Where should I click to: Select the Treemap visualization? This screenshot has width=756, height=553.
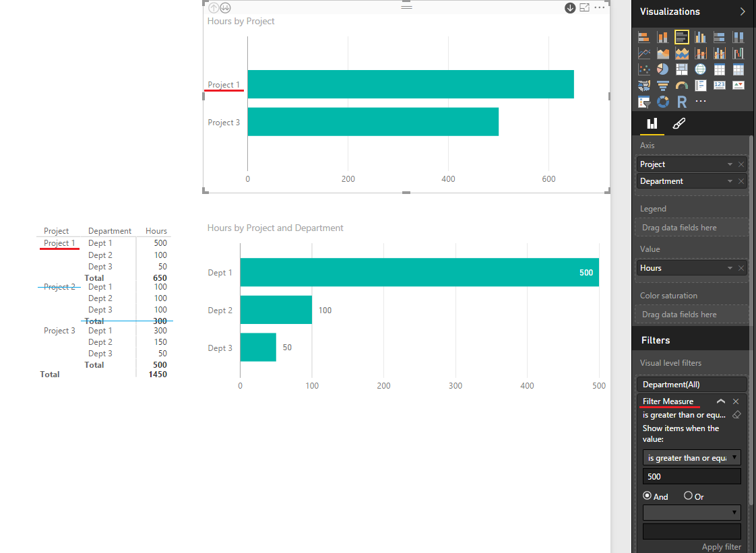[682, 69]
